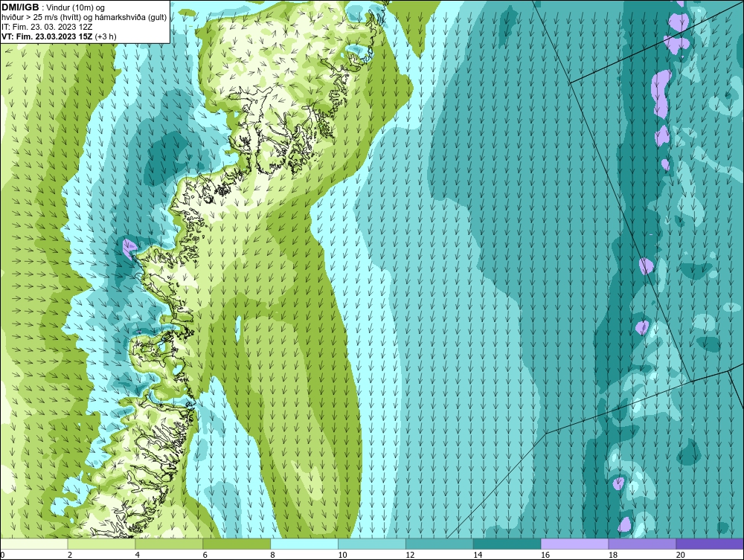Click the legend scale label 16
This screenshot has height=560, width=744.
click(545, 555)
